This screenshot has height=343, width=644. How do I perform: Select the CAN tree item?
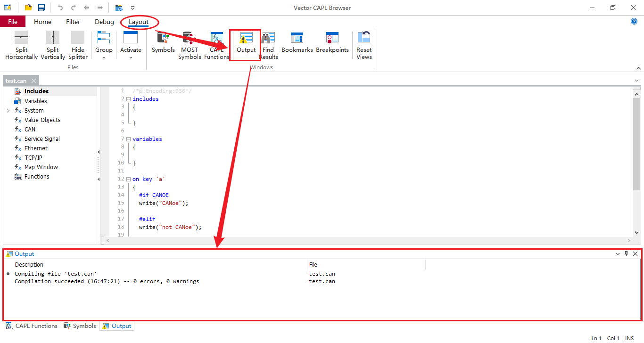[x=30, y=129]
